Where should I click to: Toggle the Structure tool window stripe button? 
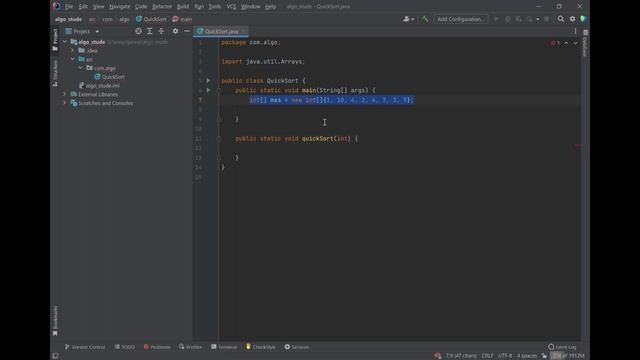click(55, 73)
